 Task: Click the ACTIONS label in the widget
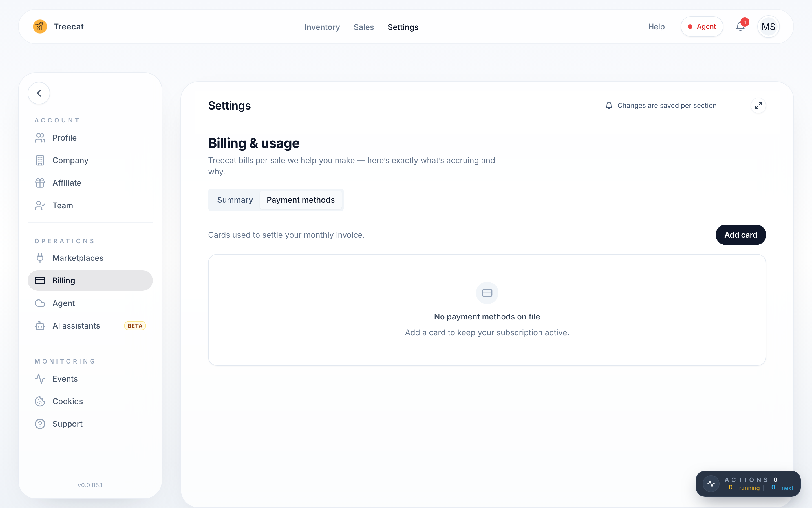click(746, 479)
